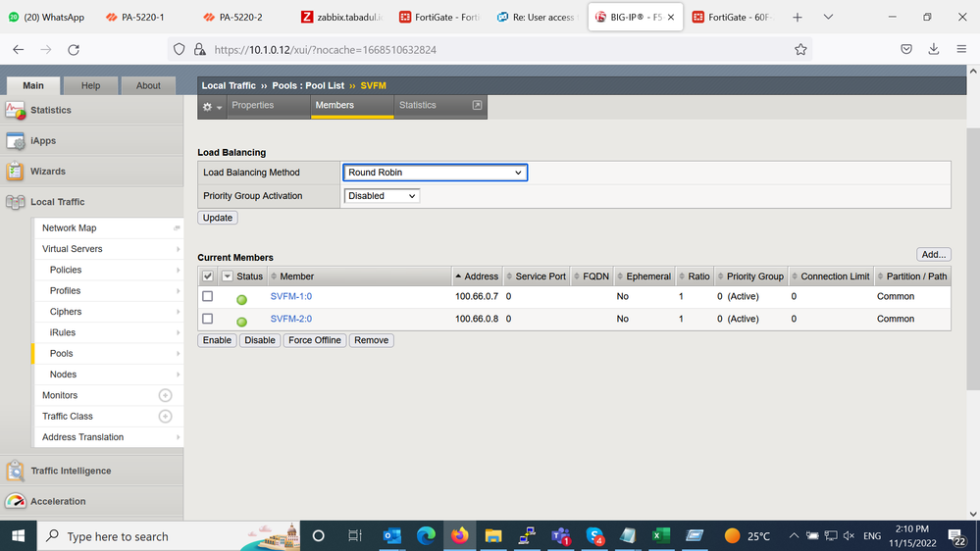The height and width of the screenshot is (551, 980).
Task: Open the Help tab
Action: click(x=90, y=85)
